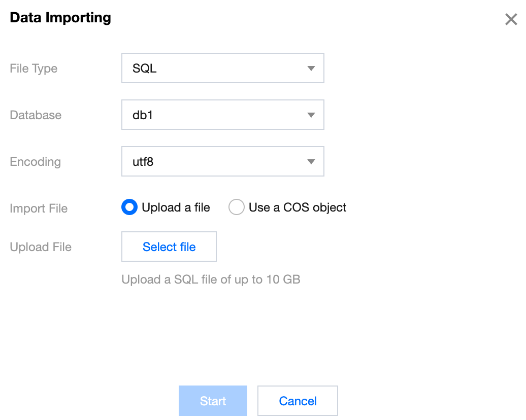Click the "Database" field label
Image resolution: width=526 pixels, height=420 pixels.
pos(36,115)
